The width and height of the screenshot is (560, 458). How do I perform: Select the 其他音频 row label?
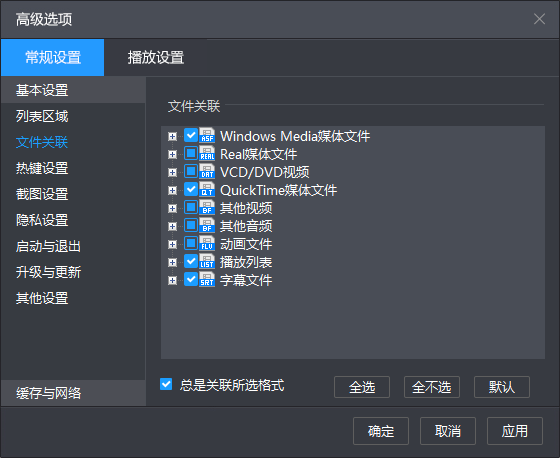tap(246, 226)
